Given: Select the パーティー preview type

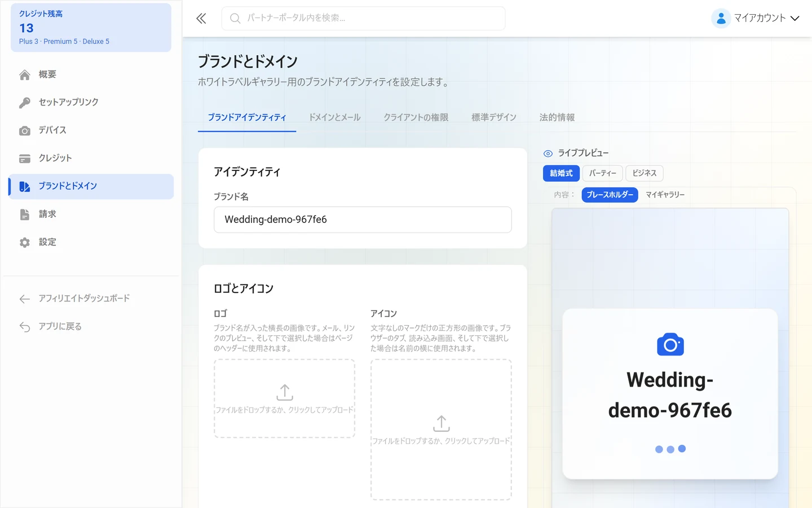Looking at the screenshot, I should [603, 173].
